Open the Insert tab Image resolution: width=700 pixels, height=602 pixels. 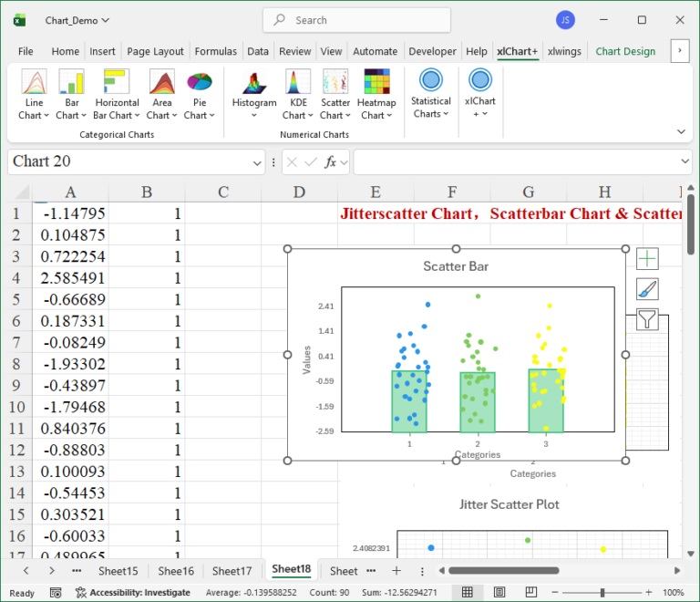coord(102,51)
